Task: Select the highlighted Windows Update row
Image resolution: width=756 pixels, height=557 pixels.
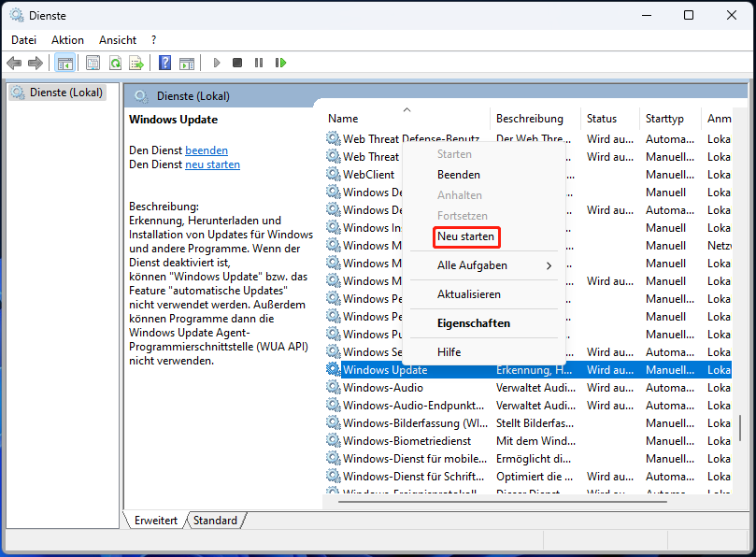Action: 528,369
